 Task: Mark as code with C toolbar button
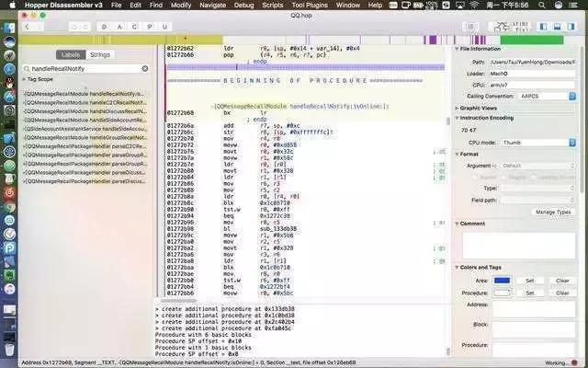point(134,27)
